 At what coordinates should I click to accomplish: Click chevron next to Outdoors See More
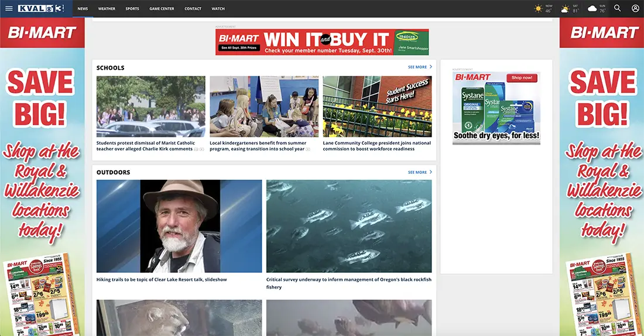click(430, 172)
